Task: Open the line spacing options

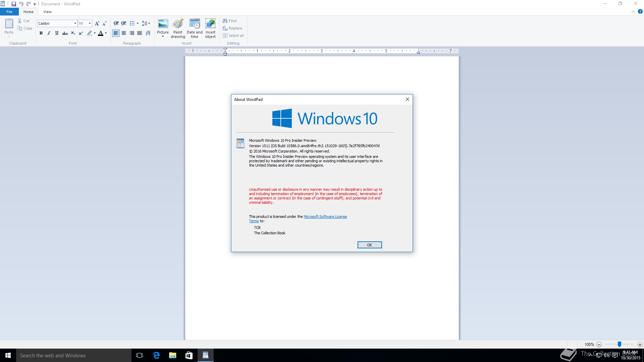Action: (x=146, y=23)
